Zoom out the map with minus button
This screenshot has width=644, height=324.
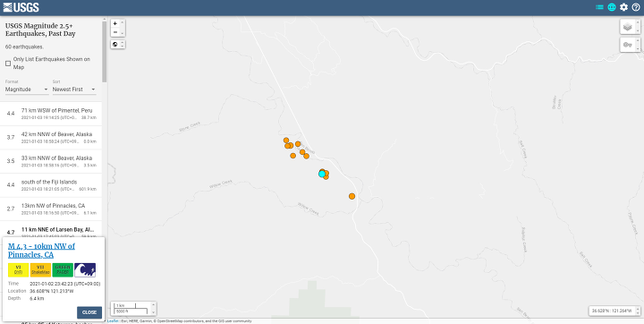pyautogui.click(x=115, y=32)
